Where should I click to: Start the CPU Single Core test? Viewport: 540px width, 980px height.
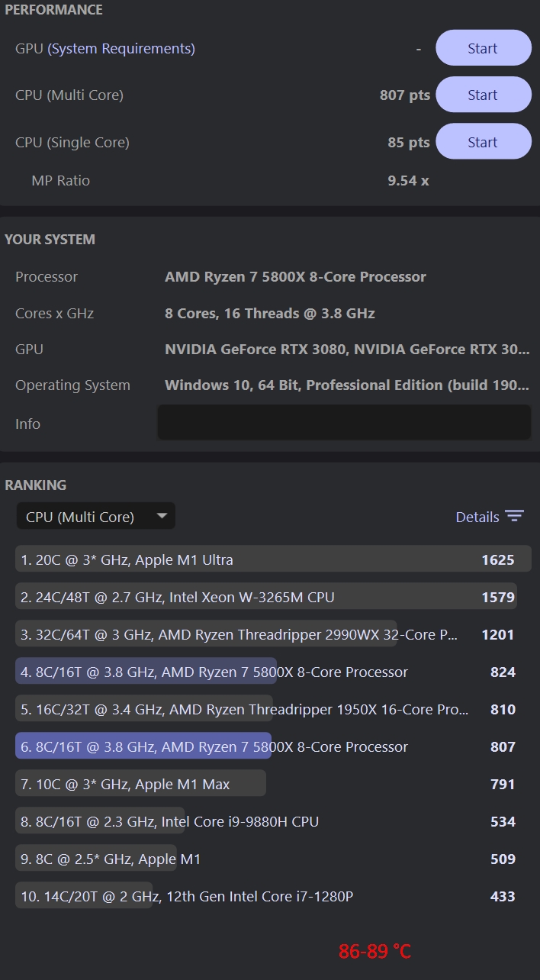point(483,142)
